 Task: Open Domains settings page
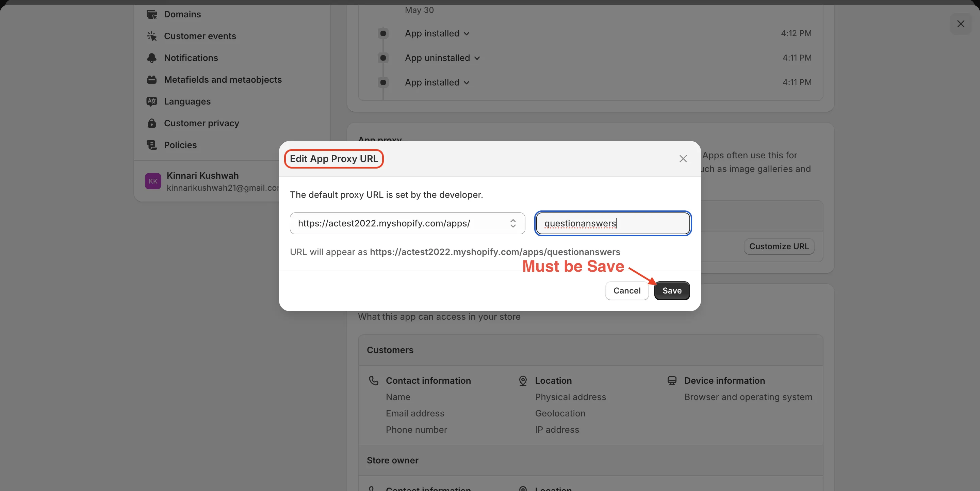182,14
